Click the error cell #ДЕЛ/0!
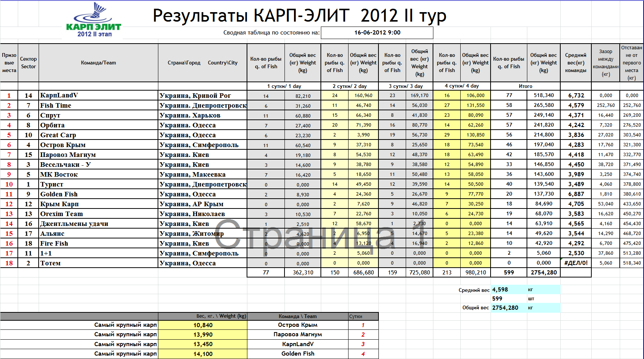The width and height of the screenshot is (644, 359). pyautogui.click(x=576, y=263)
